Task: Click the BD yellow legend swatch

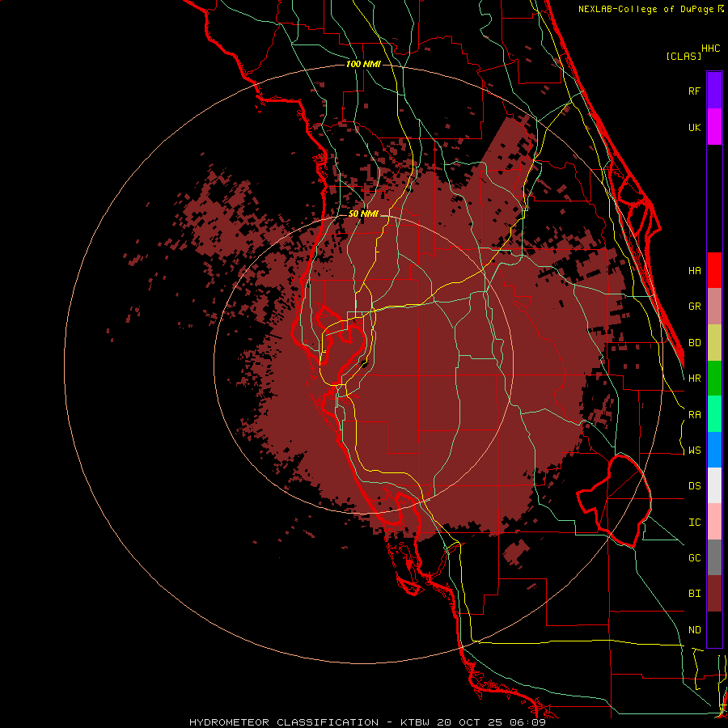Action: click(714, 342)
